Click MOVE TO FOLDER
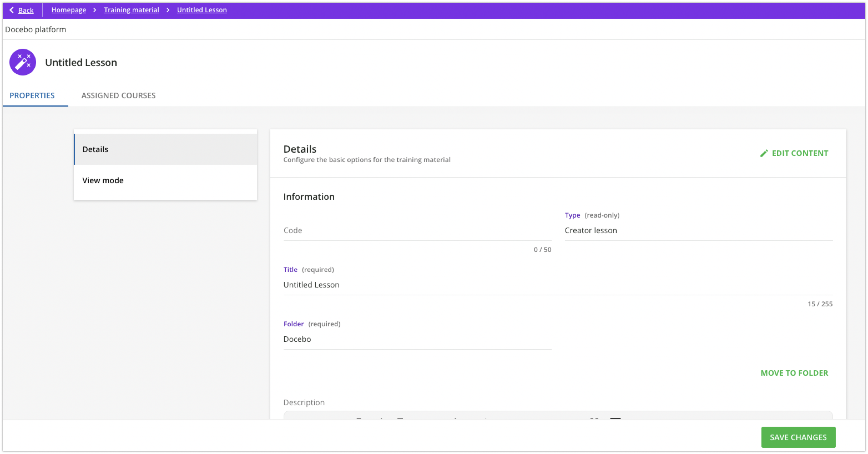The image size is (868, 454). pyautogui.click(x=794, y=373)
